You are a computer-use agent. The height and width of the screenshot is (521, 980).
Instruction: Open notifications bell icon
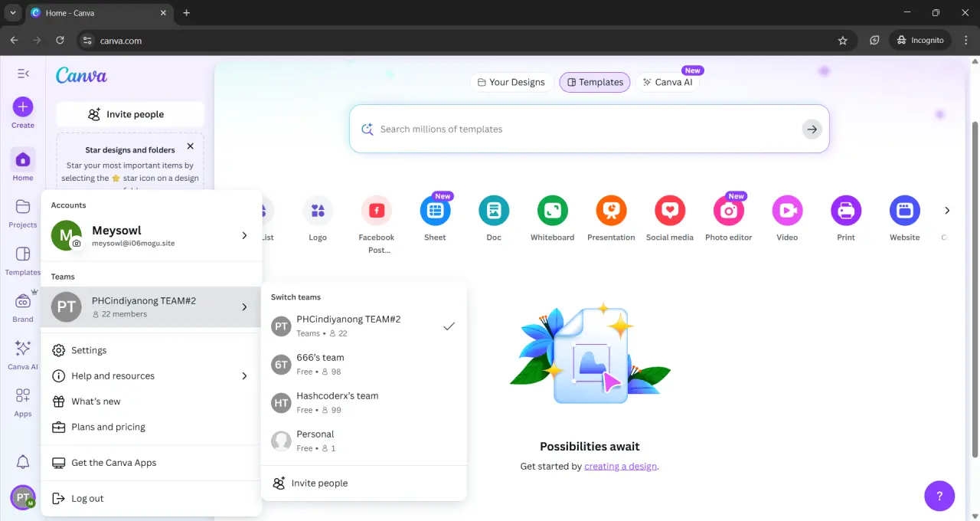(23, 462)
